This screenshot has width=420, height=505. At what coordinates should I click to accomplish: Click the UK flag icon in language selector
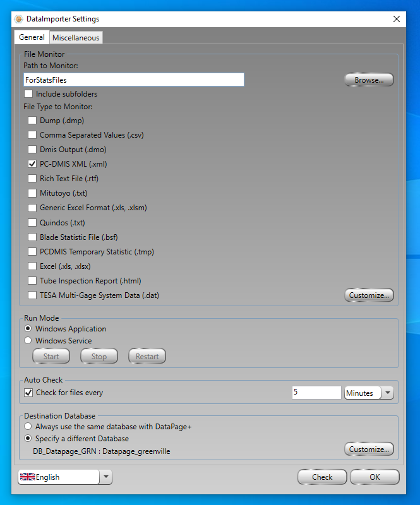coord(27,477)
